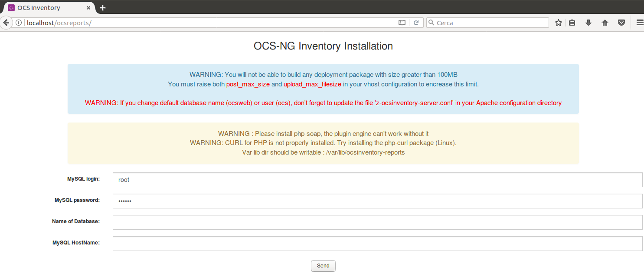Open a new browser tab

pyautogui.click(x=103, y=8)
